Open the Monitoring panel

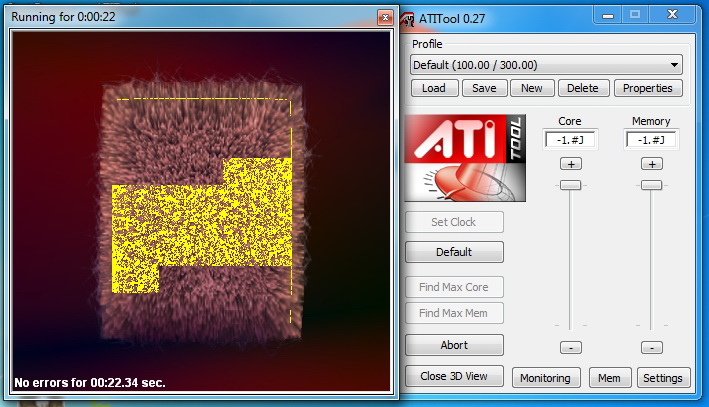pos(546,378)
